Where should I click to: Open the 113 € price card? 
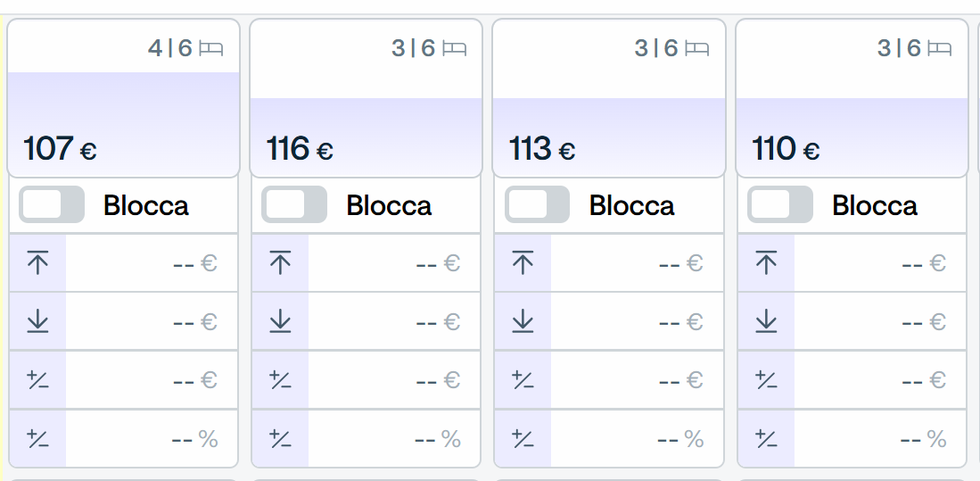609,98
